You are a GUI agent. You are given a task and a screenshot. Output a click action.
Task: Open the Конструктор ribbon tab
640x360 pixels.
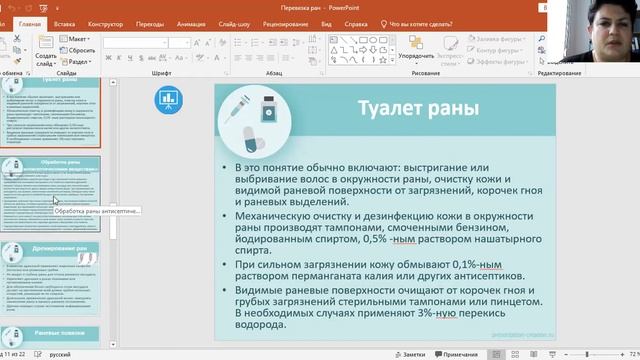(x=105, y=24)
